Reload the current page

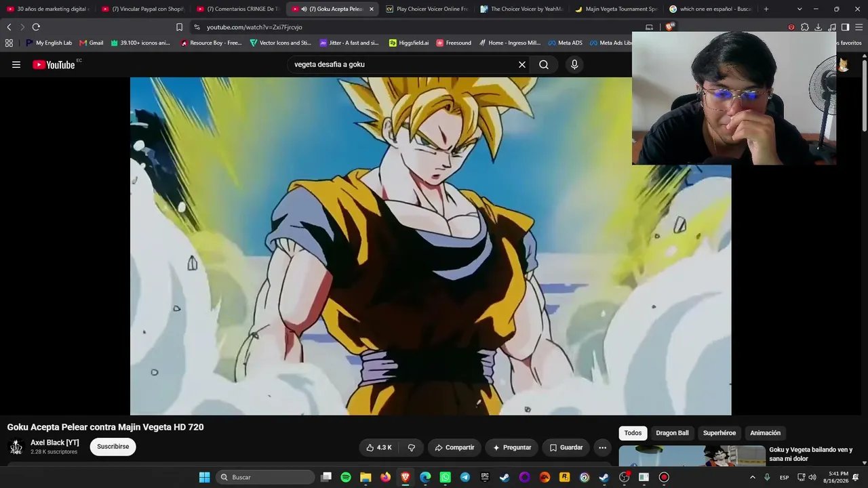(x=36, y=27)
